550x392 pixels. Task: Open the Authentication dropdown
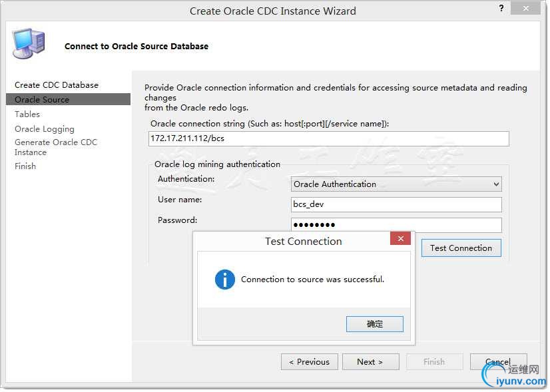396,184
